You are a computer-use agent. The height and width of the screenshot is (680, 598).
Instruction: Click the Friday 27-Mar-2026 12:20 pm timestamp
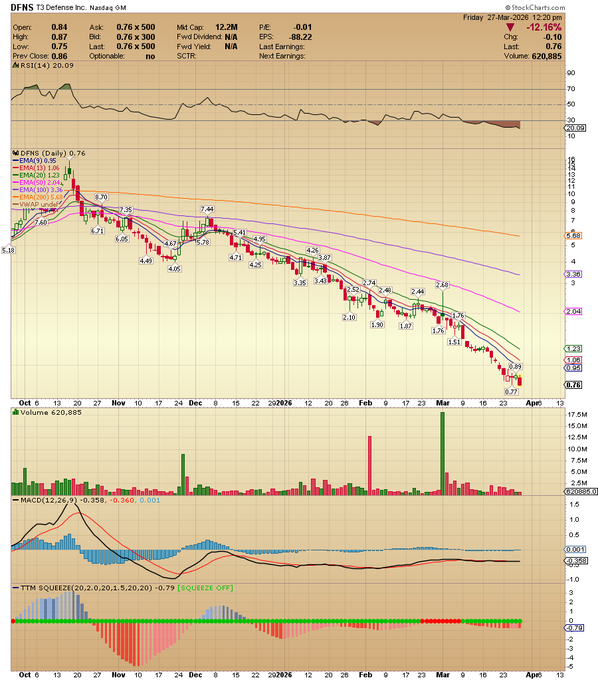tap(512, 17)
